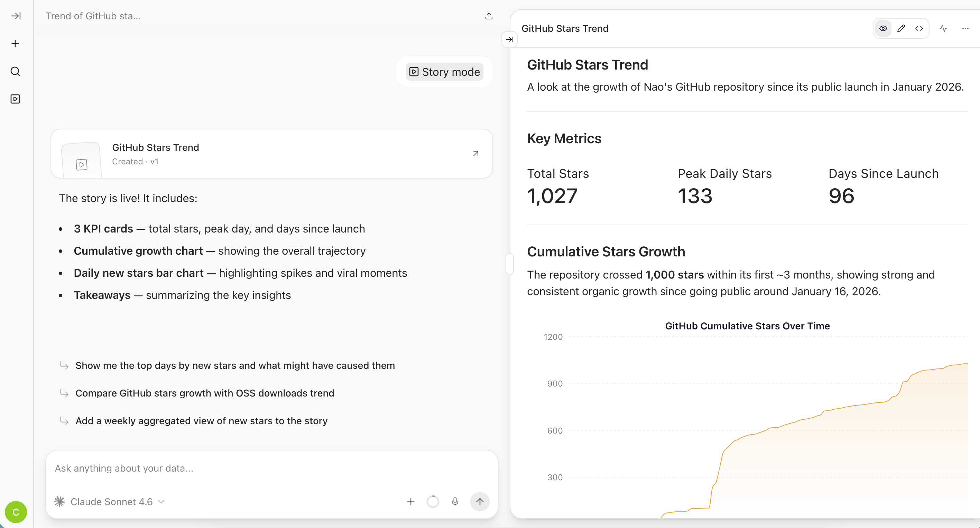980x528 pixels.
Task: Start a new chat with the plus icon
Action: click(x=15, y=43)
